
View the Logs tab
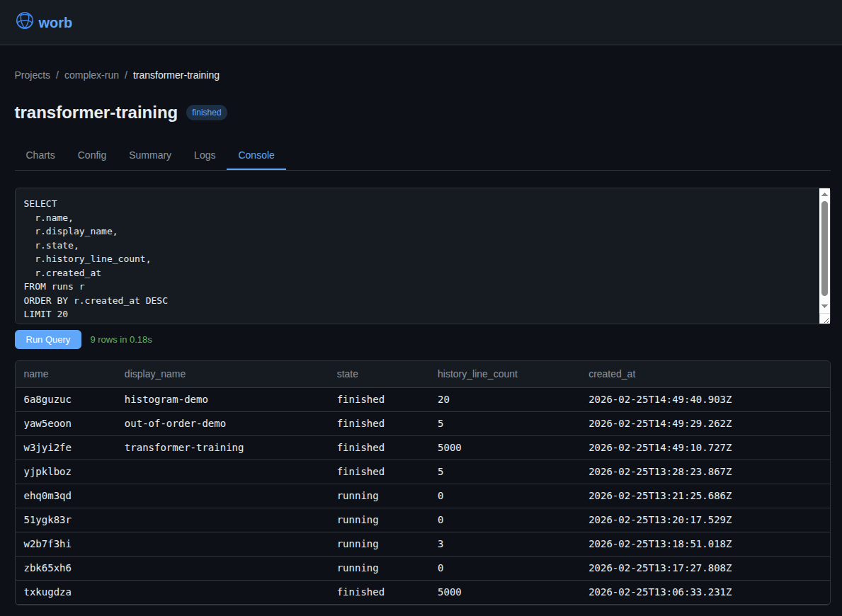point(205,155)
